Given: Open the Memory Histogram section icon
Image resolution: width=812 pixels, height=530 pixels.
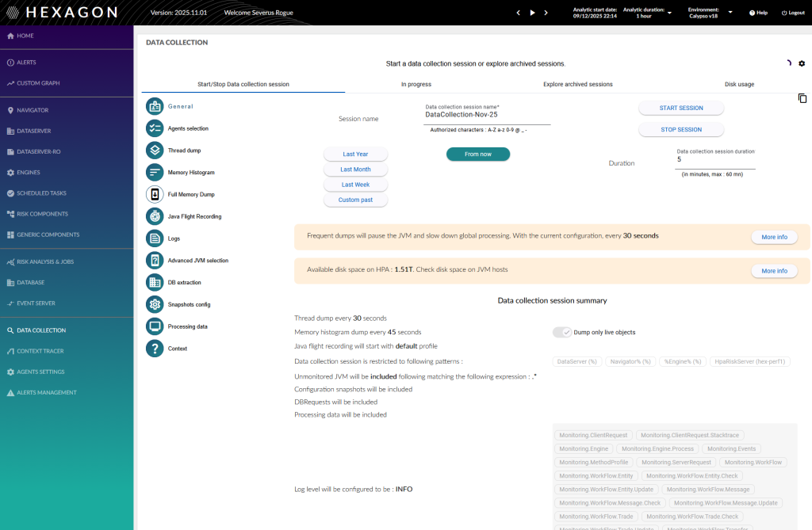Looking at the screenshot, I should click(155, 172).
